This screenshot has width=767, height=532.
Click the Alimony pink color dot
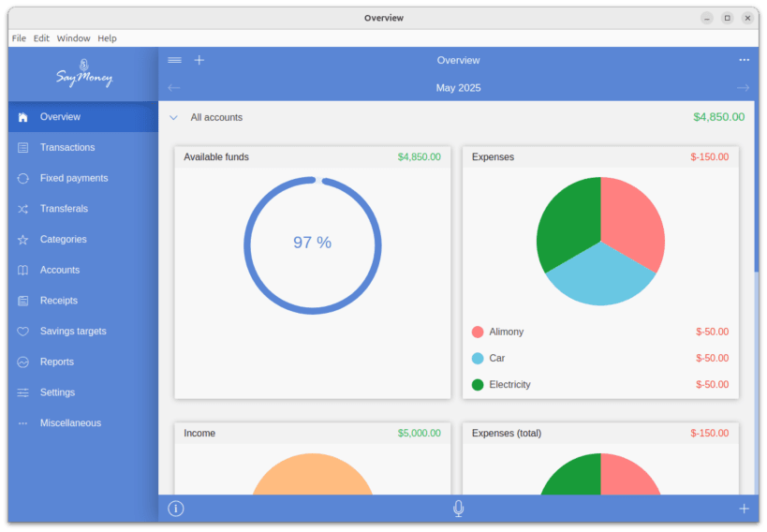pos(478,332)
